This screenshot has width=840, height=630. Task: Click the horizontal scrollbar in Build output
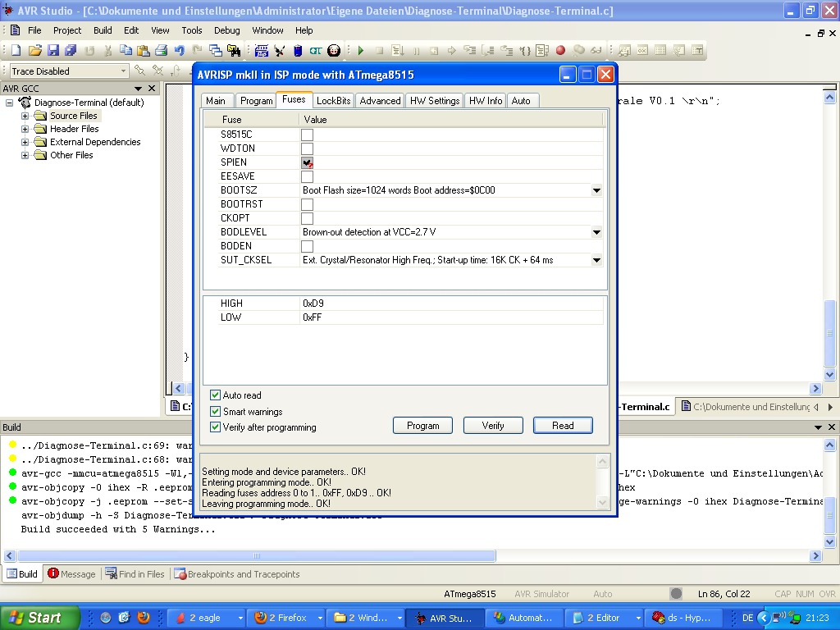point(257,555)
